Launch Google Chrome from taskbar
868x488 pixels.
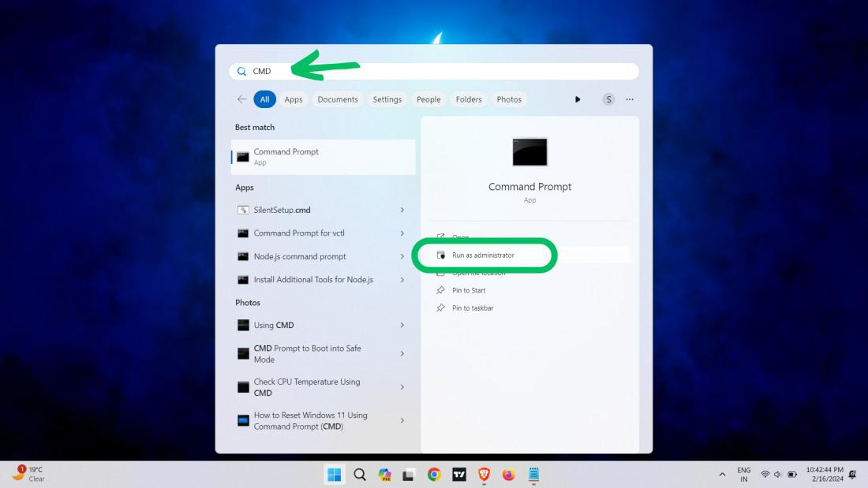(434, 475)
